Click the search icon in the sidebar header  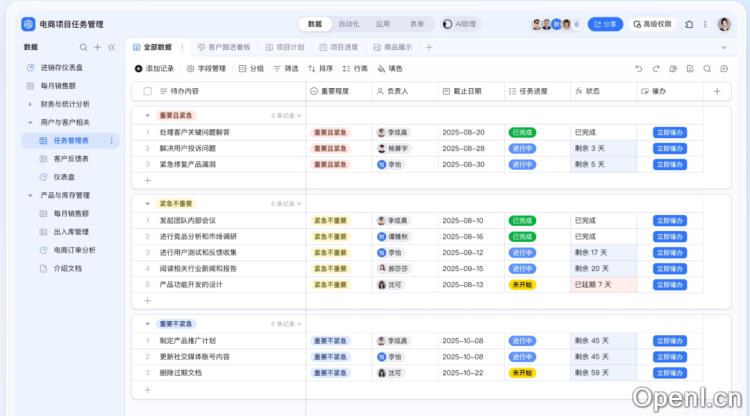click(x=82, y=47)
